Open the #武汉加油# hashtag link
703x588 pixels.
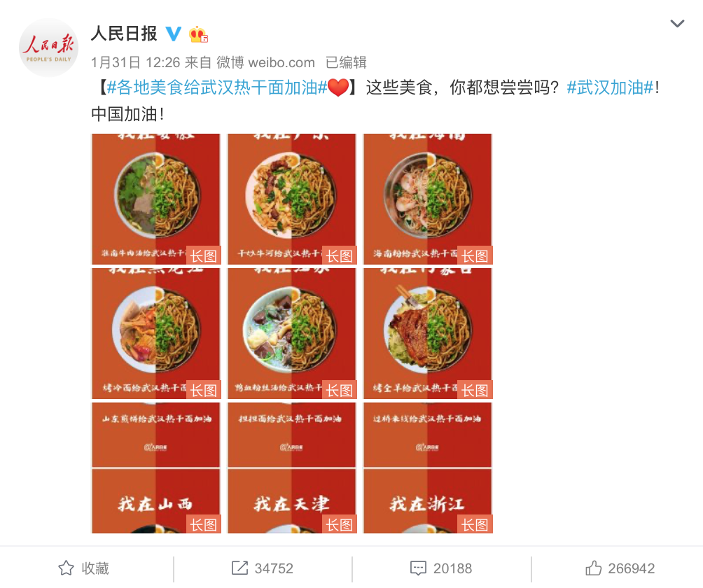(611, 87)
